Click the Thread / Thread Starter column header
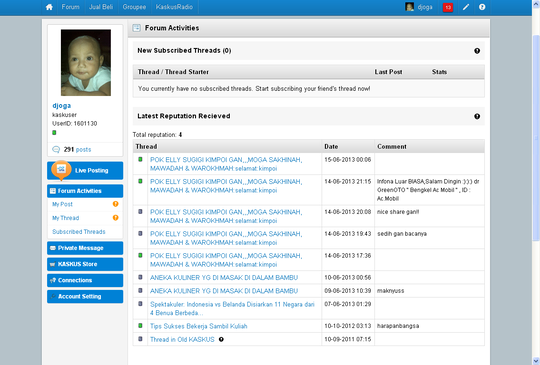The image size is (540, 365). [173, 72]
